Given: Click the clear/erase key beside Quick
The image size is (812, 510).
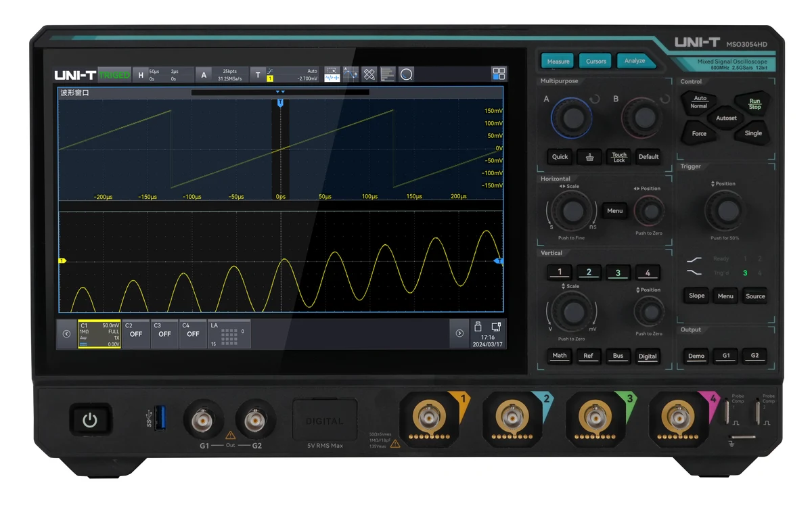Looking at the screenshot, I should click(589, 157).
